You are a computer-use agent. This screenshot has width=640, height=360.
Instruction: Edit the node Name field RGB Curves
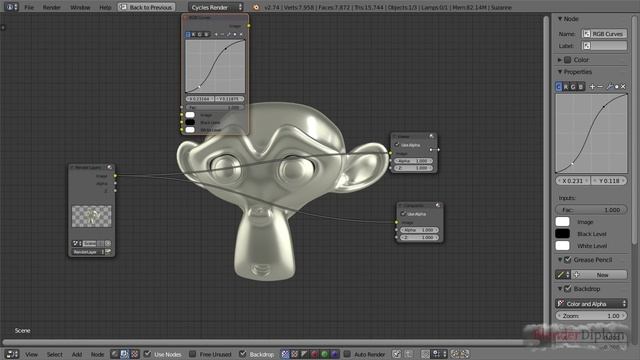[x=604, y=34]
